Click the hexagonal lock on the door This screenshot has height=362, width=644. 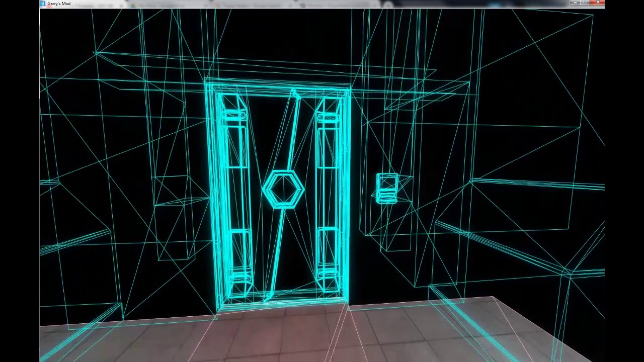click(x=283, y=190)
